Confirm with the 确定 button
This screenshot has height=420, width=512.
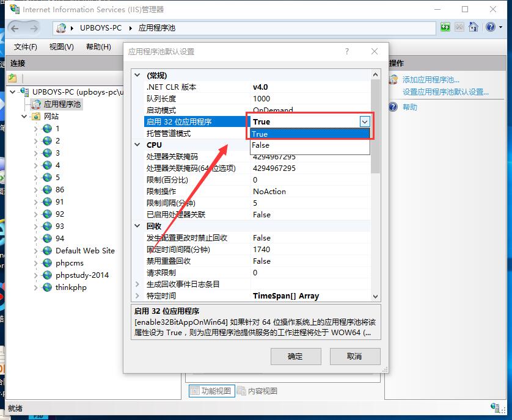tap(296, 357)
